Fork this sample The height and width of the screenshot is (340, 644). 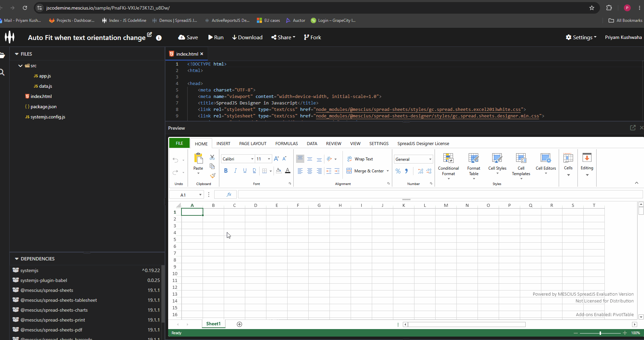pos(312,38)
